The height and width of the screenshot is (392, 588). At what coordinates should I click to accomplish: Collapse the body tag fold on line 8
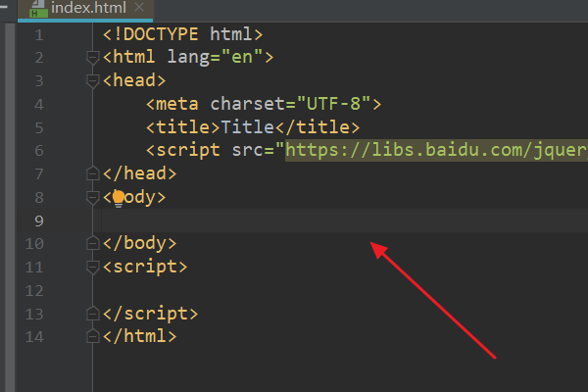pos(92,197)
